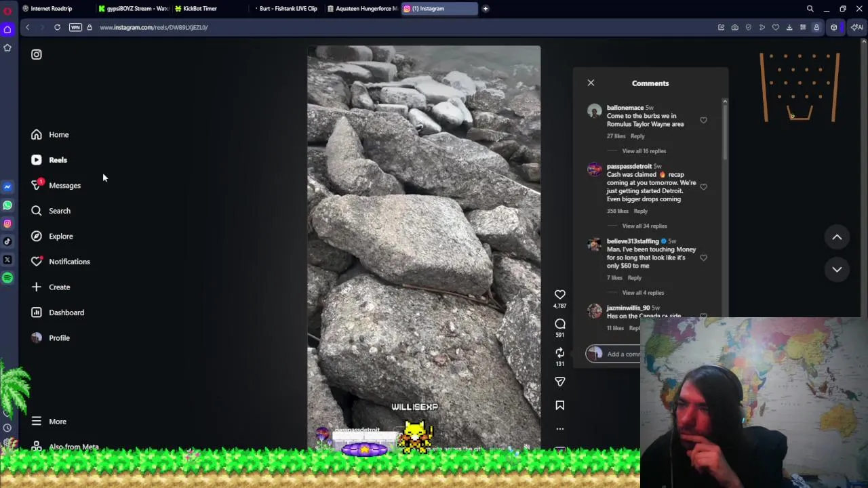
Task: Click the Instagram logo icon
Action: click(37, 54)
